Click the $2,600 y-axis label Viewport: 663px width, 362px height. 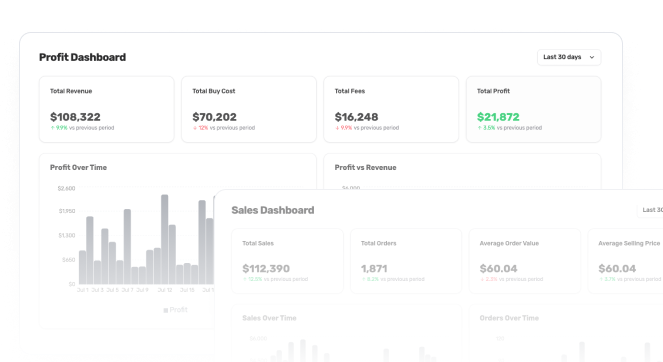66,188
